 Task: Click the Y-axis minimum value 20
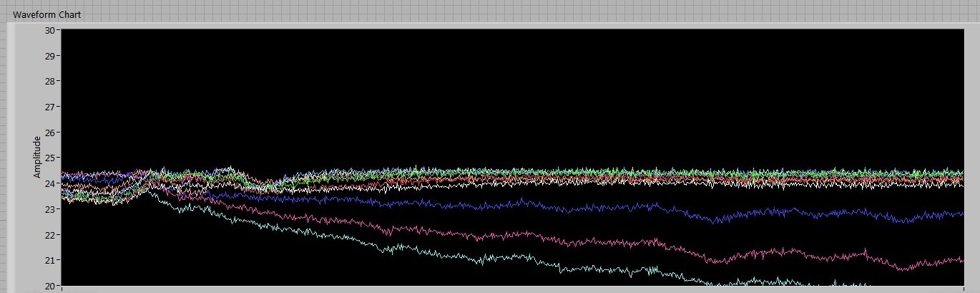point(50,286)
